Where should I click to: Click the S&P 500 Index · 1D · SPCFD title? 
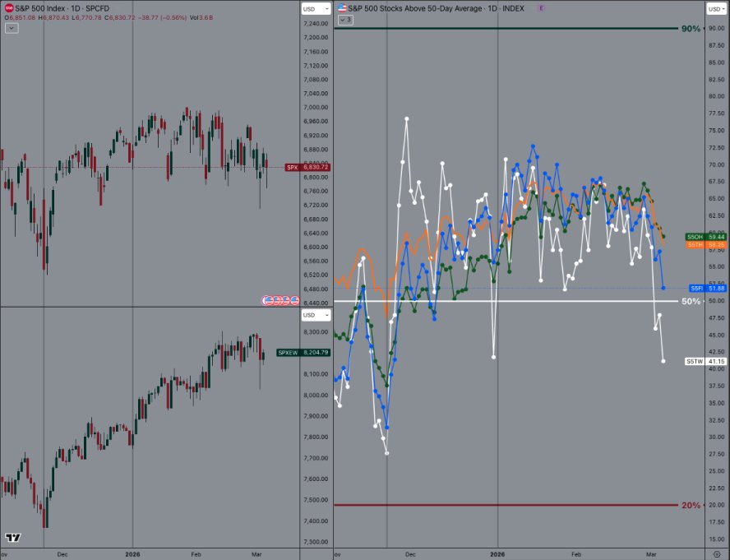pyautogui.click(x=62, y=8)
